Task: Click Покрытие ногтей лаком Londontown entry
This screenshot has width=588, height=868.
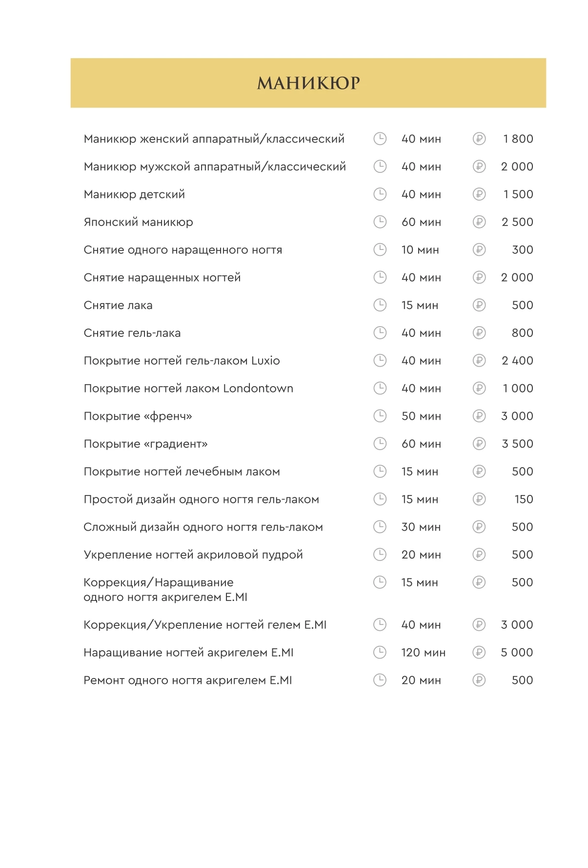Action: pos(188,389)
